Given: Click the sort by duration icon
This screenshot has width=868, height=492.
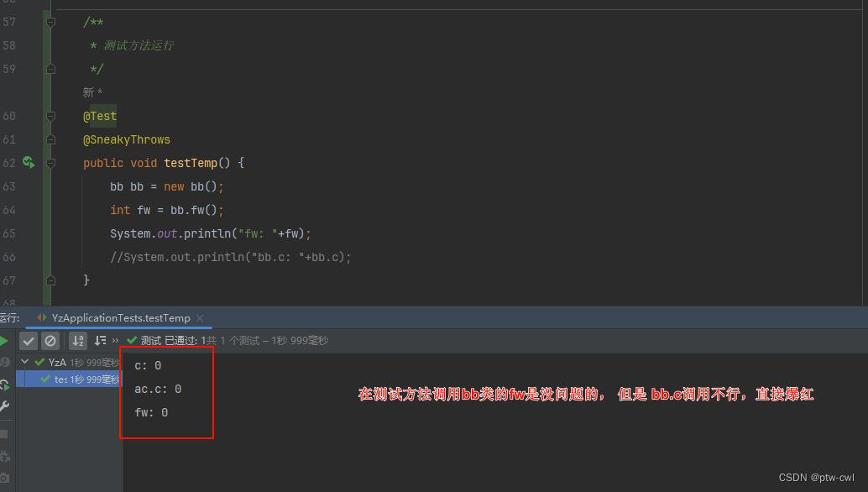Looking at the screenshot, I should click(x=100, y=341).
